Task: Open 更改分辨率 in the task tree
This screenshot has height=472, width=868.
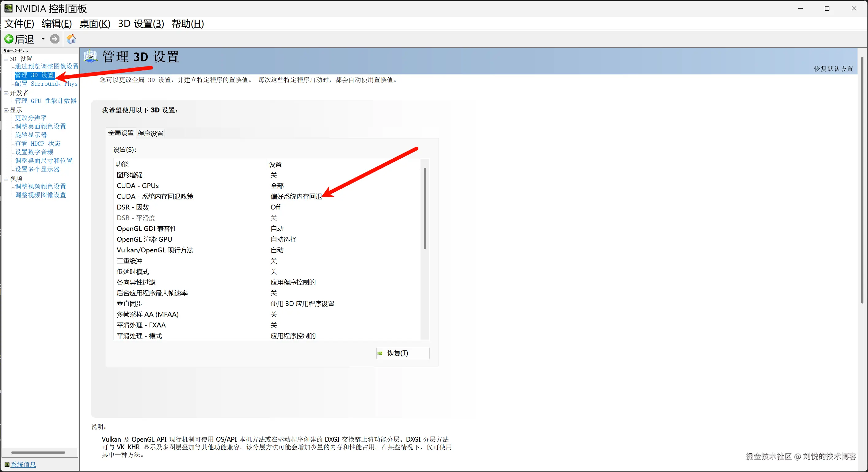Action: coord(31,118)
